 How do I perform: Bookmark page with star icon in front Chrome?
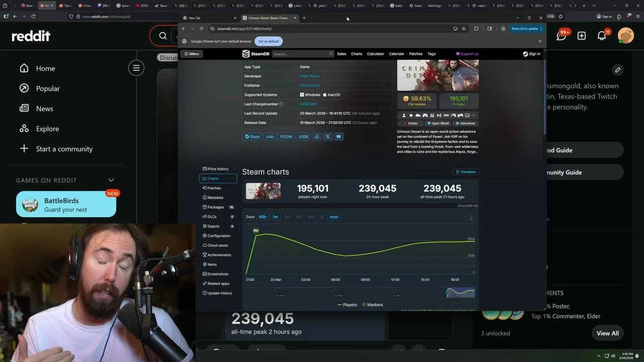click(463, 29)
